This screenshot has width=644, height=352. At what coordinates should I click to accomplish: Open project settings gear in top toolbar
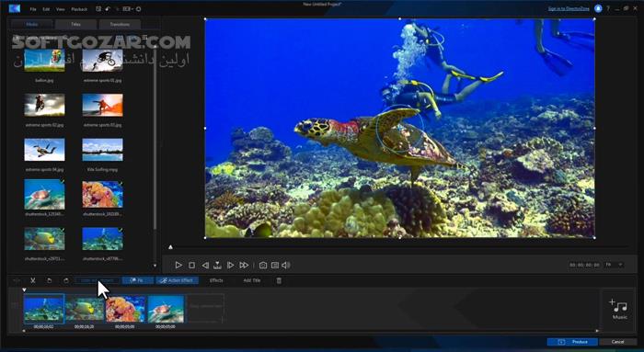point(138,9)
